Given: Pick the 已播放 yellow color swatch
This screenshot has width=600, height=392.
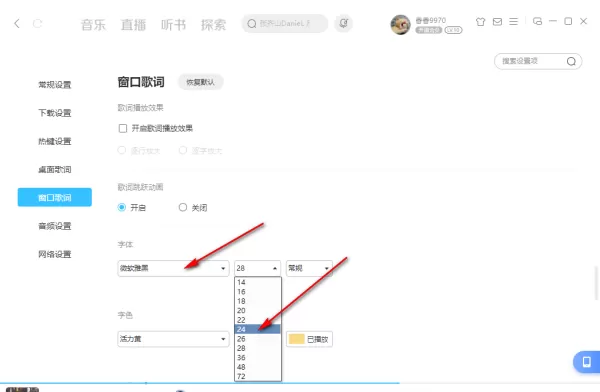Looking at the screenshot, I should tap(297, 339).
